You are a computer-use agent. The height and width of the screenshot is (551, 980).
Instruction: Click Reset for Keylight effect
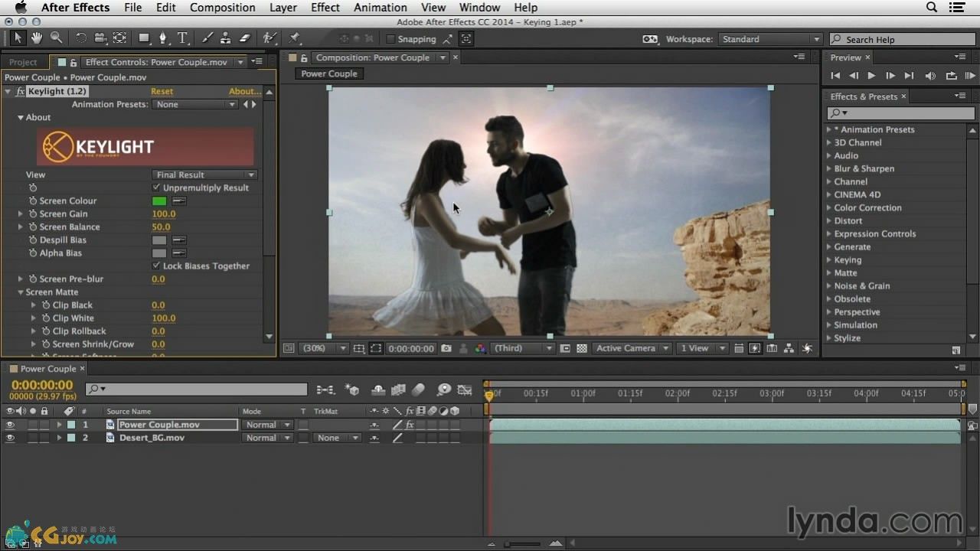pos(162,91)
